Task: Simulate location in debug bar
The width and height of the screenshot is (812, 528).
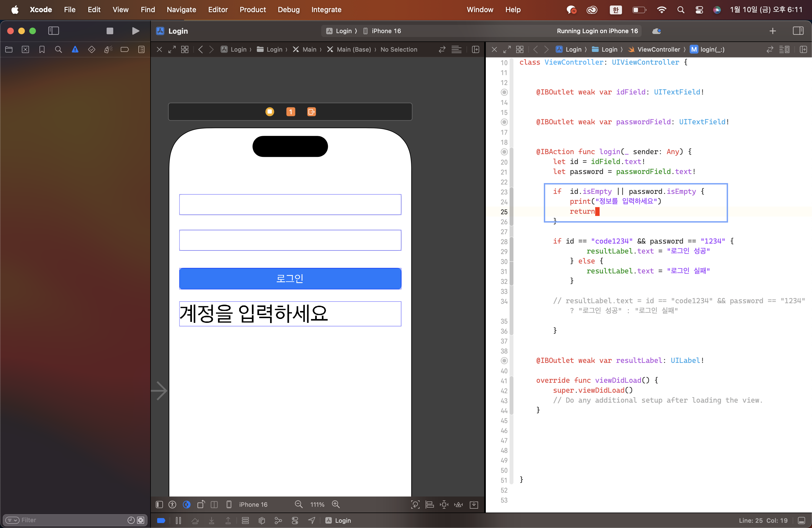Action: pos(312,521)
